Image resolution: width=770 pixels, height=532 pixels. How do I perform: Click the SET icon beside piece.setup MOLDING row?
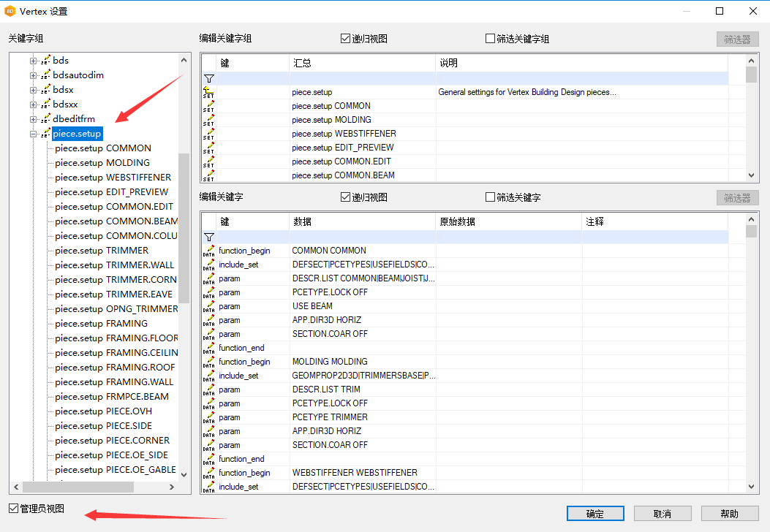208,120
